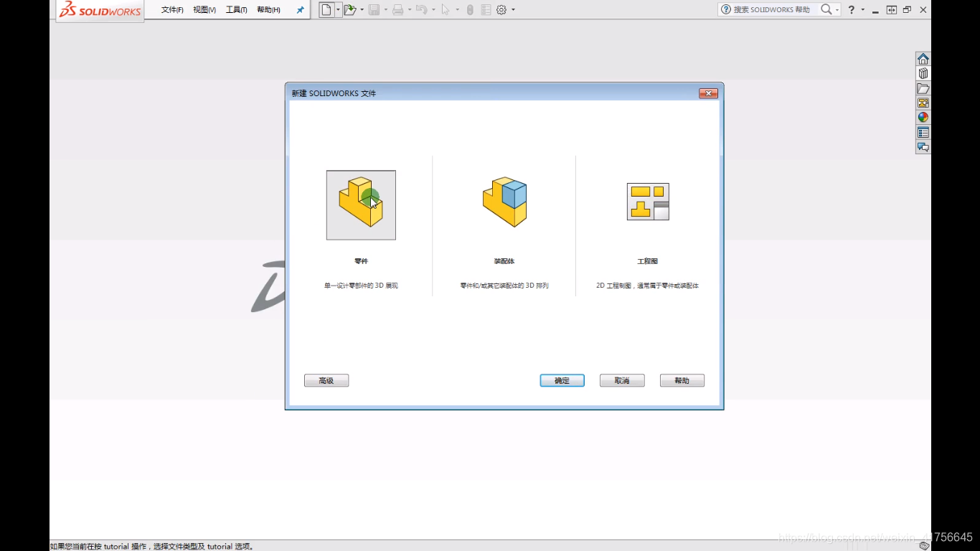The width and height of the screenshot is (980, 551).
Task: Click the status bar tutorial hint text
Action: (x=152, y=546)
